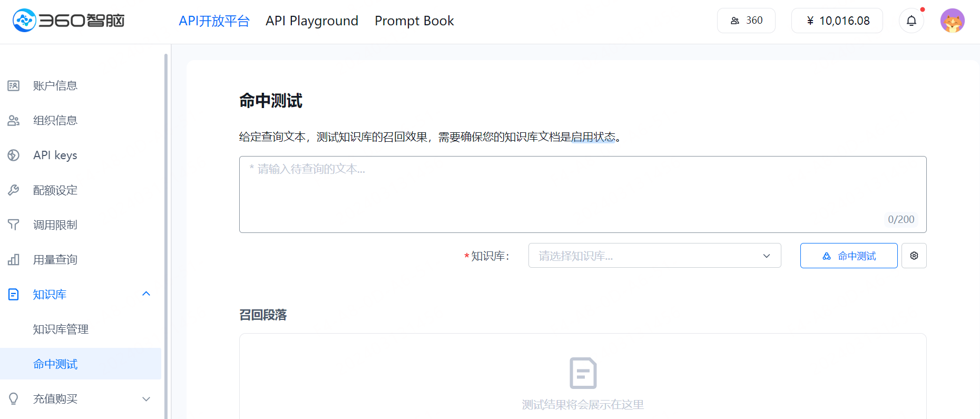Switch to the API Playground tab
Viewport: 980px width, 419px height.
[311, 21]
